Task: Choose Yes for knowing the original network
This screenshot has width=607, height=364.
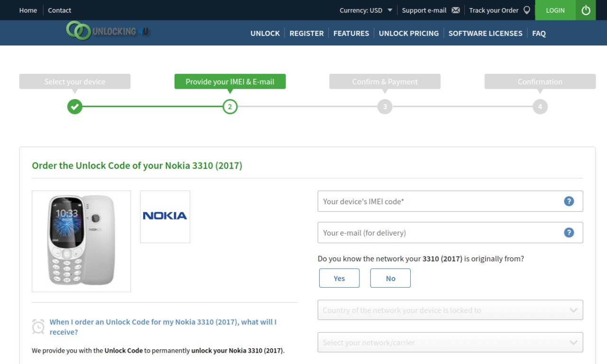Action: click(x=339, y=278)
